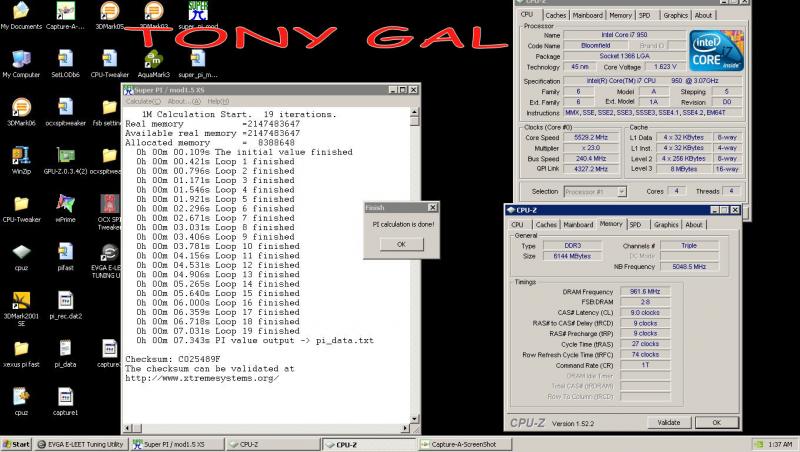Open the ocxspitweaker shortcut beside 3DMark06
Viewport: 800px width, 452px height.
(x=65, y=112)
